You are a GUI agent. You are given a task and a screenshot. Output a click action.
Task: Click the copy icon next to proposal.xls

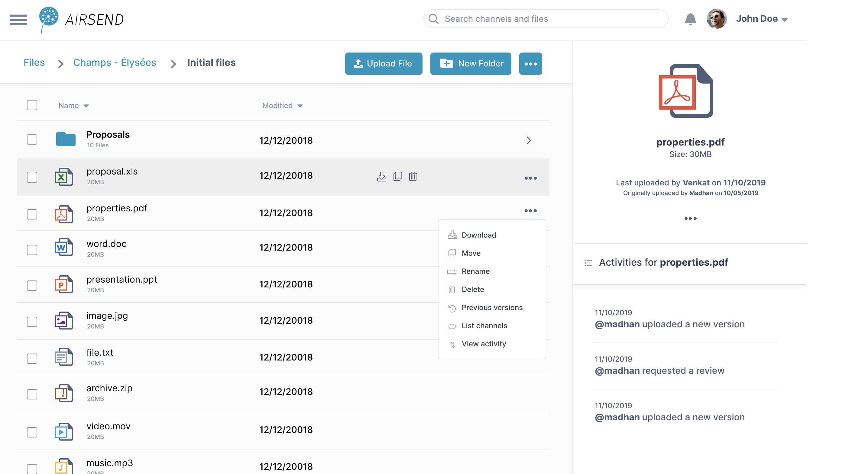point(398,176)
